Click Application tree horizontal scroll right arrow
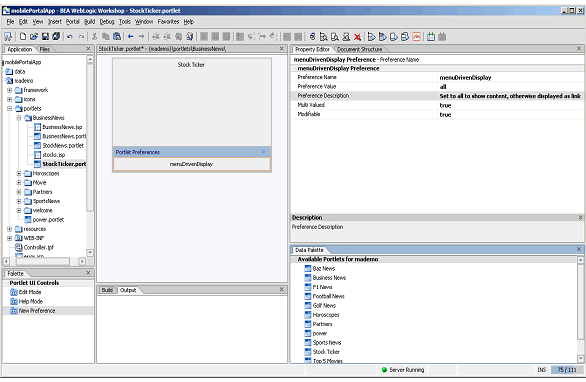Image resolution: width=586 pixels, height=382 pixels. tap(83, 262)
